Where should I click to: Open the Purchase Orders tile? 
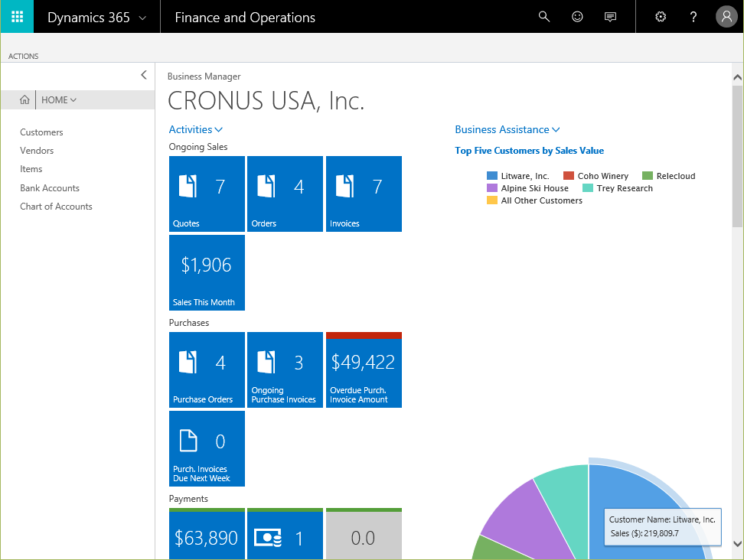(x=207, y=370)
